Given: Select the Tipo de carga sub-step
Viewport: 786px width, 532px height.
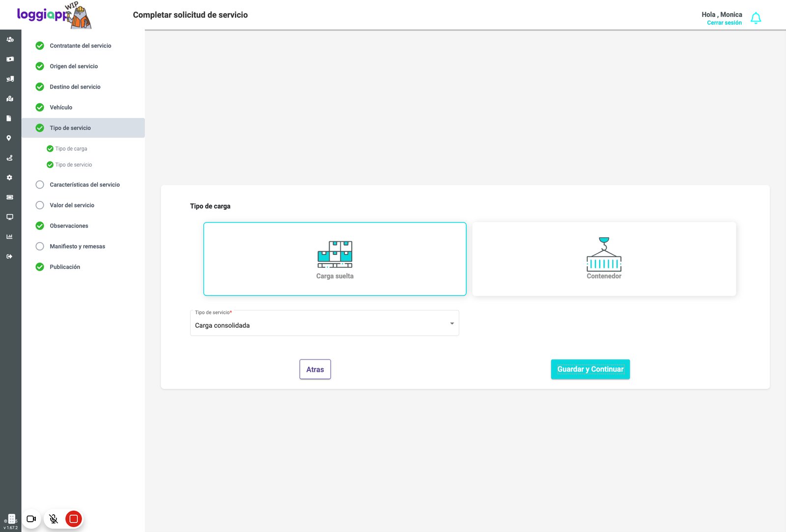Looking at the screenshot, I should click(x=67, y=148).
